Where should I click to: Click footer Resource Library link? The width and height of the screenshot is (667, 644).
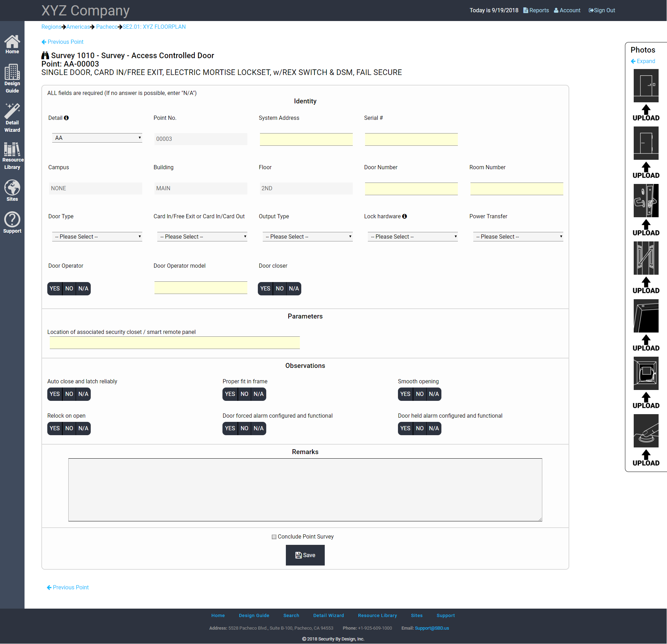[377, 616]
